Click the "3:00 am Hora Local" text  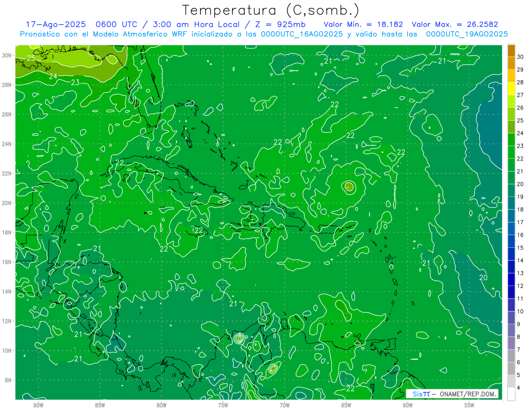coord(196,24)
